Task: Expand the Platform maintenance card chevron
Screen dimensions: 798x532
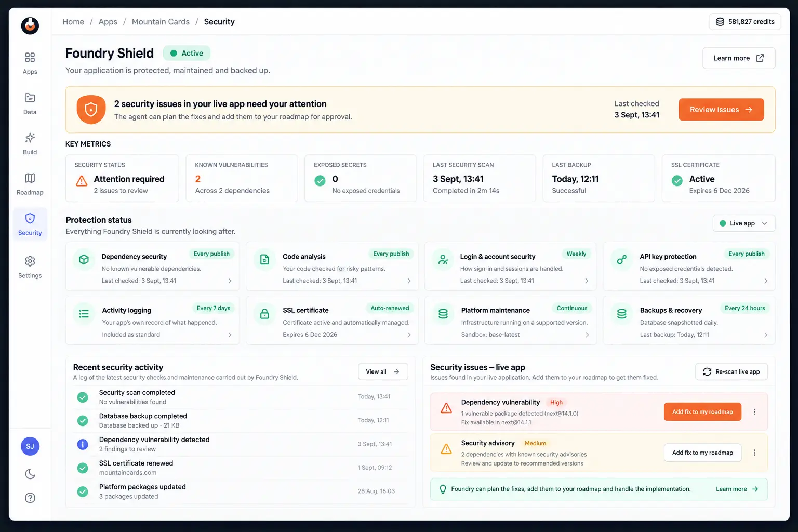Action: (588, 335)
